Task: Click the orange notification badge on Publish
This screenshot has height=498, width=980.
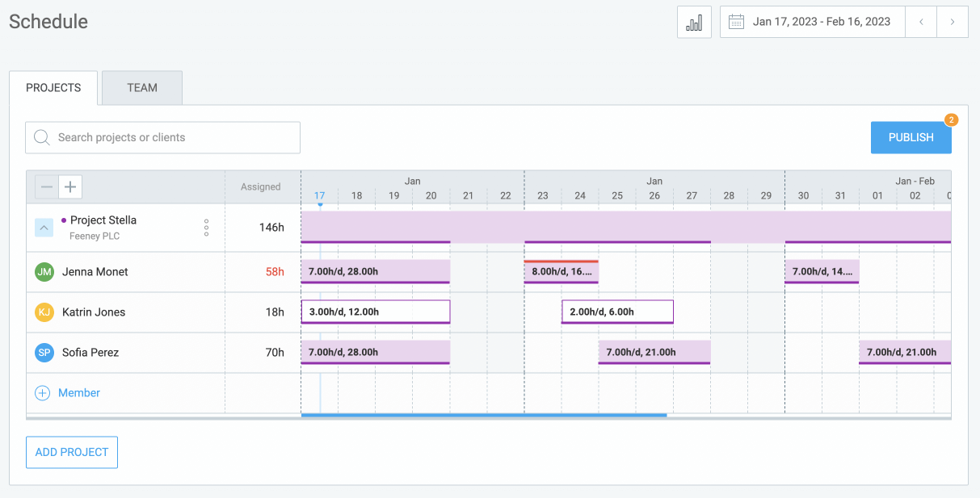Action: [951, 120]
